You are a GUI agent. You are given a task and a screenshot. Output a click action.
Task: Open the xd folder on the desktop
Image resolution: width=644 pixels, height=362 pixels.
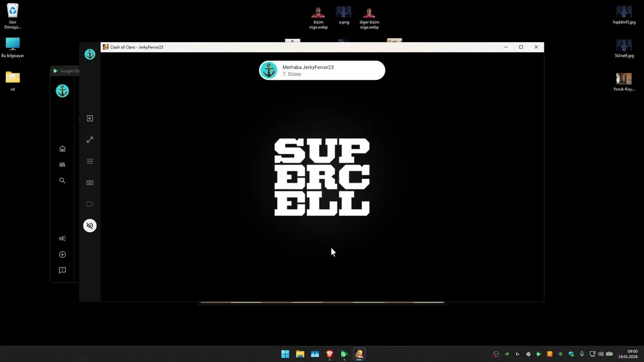click(x=13, y=81)
